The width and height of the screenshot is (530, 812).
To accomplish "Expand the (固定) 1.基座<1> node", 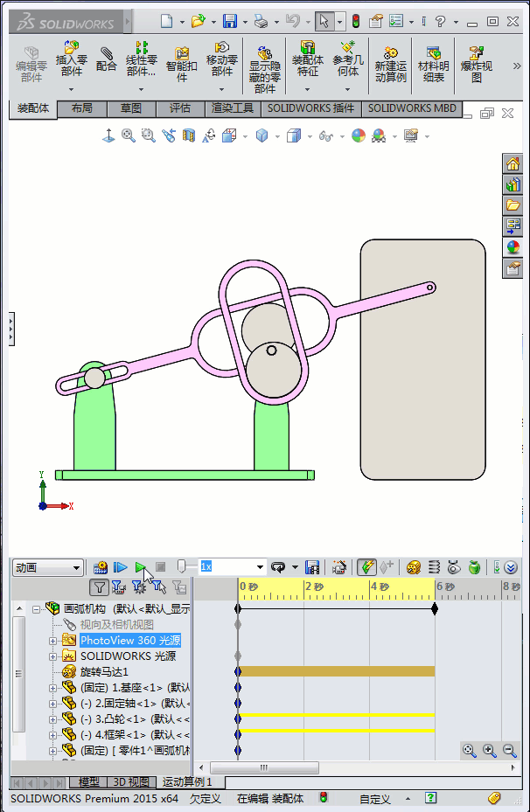I will [52, 688].
